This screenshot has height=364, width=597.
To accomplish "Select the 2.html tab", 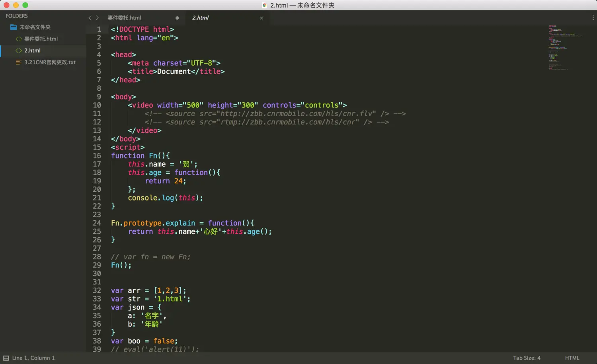I will coord(200,18).
